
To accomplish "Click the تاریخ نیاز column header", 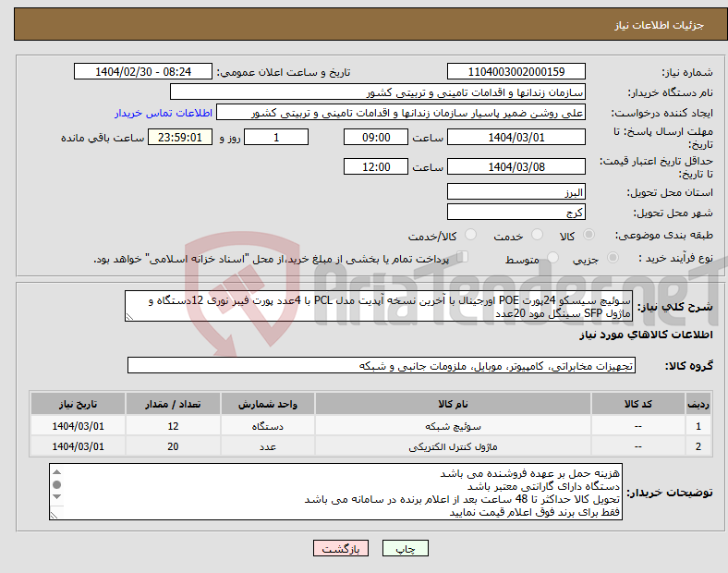I will point(78,404).
